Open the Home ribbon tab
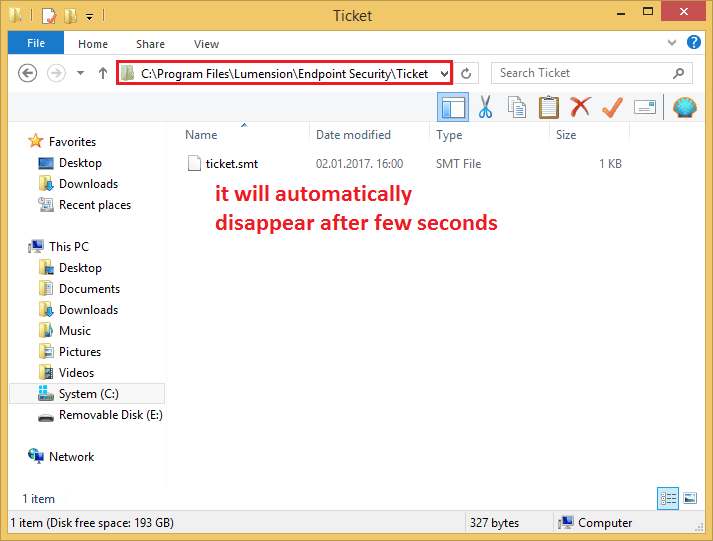This screenshot has width=713, height=541. coord(93,44)
